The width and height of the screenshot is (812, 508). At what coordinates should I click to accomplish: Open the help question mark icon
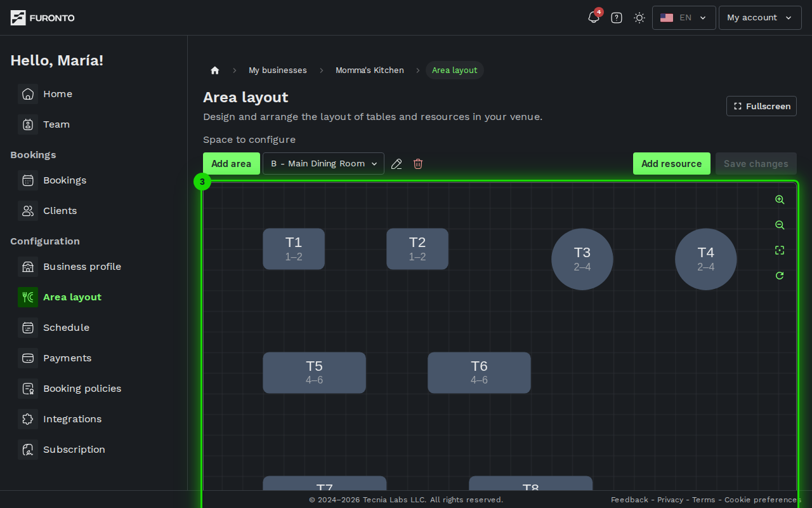click(617, 18)
